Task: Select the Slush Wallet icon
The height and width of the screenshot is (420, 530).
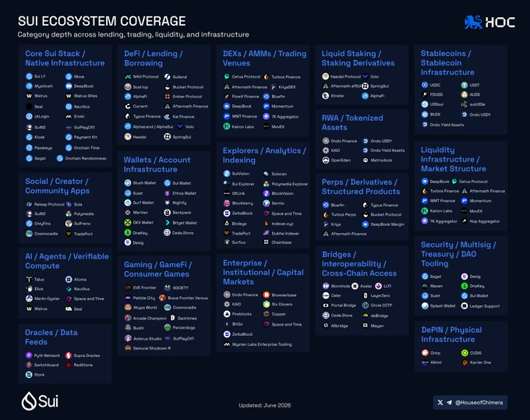Action: [x=128, y=183]
